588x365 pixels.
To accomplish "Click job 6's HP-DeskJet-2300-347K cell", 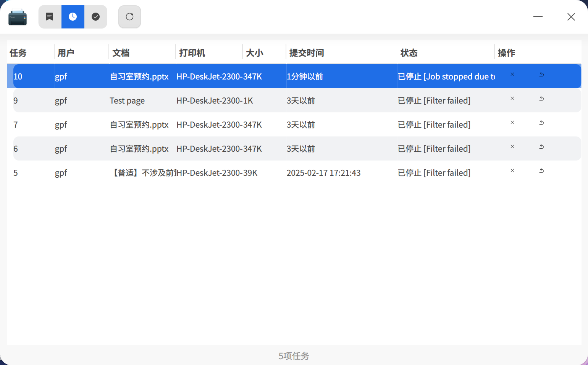I will tap(219, 149).
